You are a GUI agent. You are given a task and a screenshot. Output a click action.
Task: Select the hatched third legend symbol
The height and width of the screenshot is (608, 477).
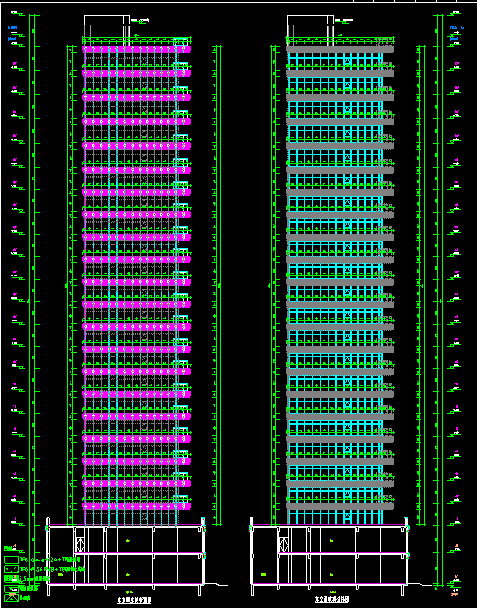[x=11, y=579]
